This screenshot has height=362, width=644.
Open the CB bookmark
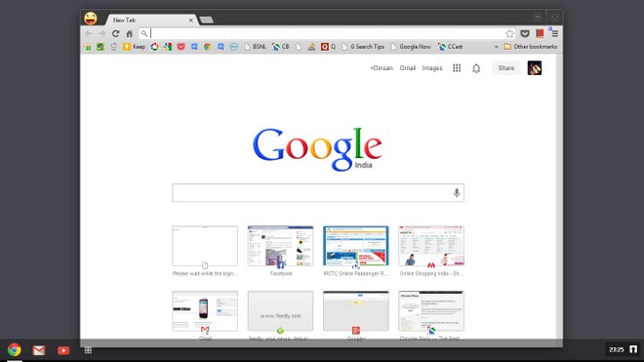point(281,47)
